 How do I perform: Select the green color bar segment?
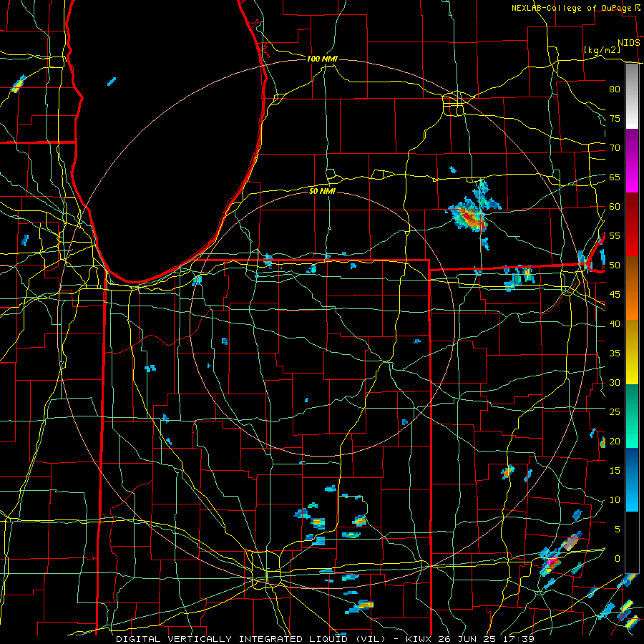632,416
